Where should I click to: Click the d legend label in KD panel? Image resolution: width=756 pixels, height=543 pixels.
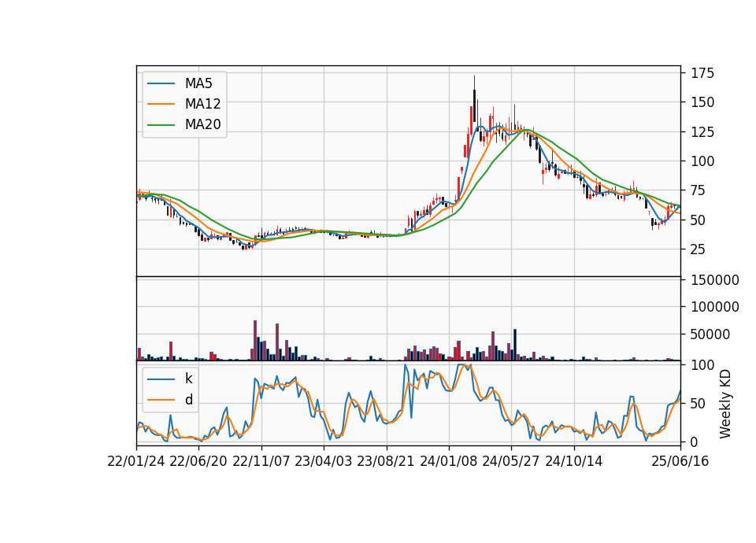(189, 400)
